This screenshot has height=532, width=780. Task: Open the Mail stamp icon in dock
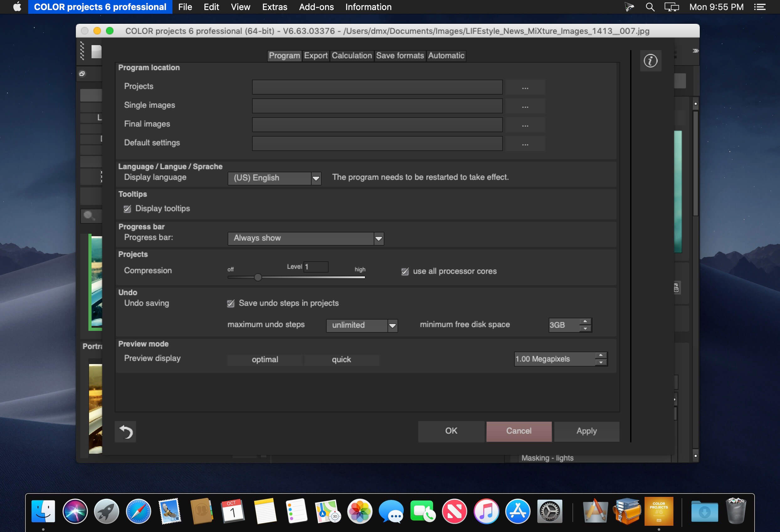click(170, 511)
